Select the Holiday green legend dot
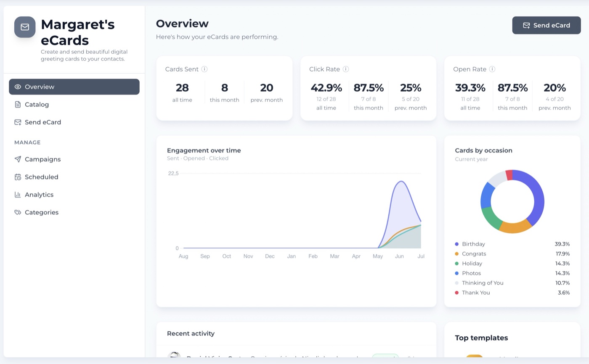The image size is (589, 364). (456, 263)
